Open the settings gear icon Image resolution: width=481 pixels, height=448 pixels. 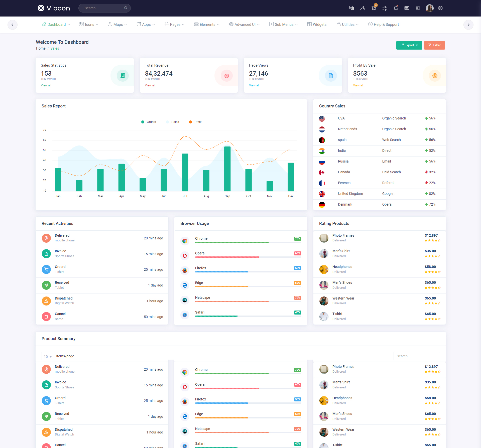440,8
